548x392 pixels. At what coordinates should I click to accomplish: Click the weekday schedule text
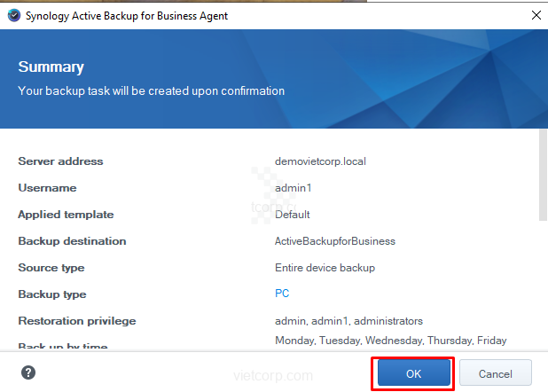pos(390,340)
